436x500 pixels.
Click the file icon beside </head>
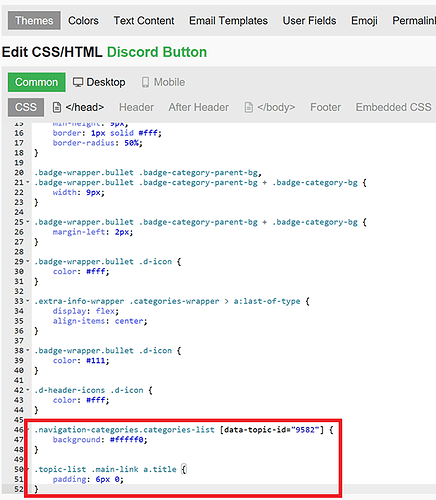[57, 107]
